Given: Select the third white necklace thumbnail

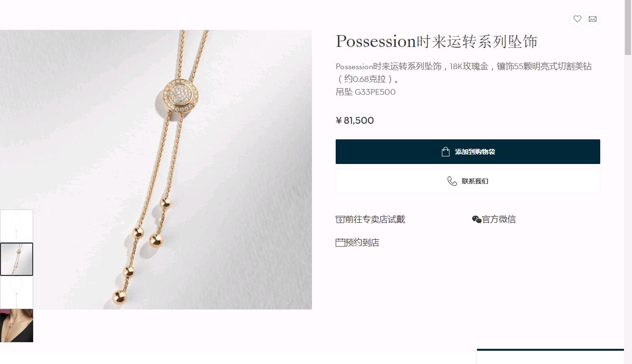Looking at the screenshot, I should tap(17, 292).
